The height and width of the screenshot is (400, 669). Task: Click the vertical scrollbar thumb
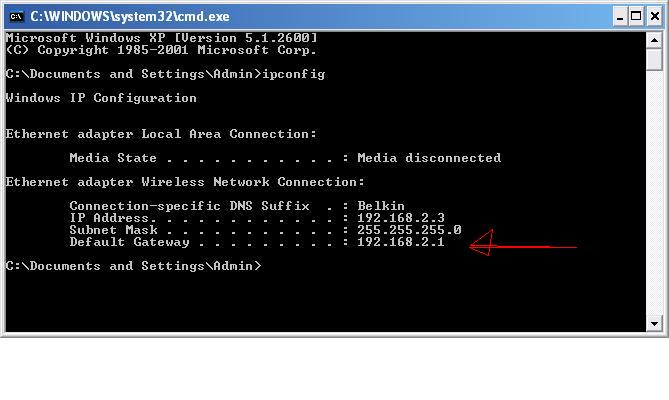(654, 60)
